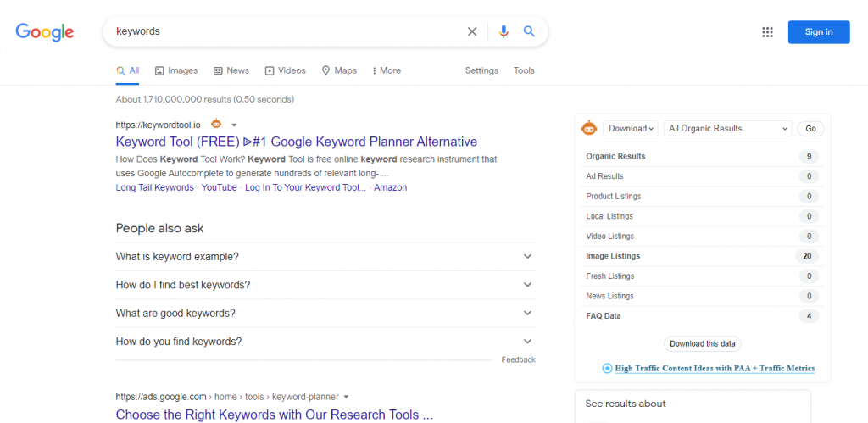The width and height of the screenshot is (868, 423).
Task: Click the robot icon next to keywordtool.io URL
Action: coord(216,124)
